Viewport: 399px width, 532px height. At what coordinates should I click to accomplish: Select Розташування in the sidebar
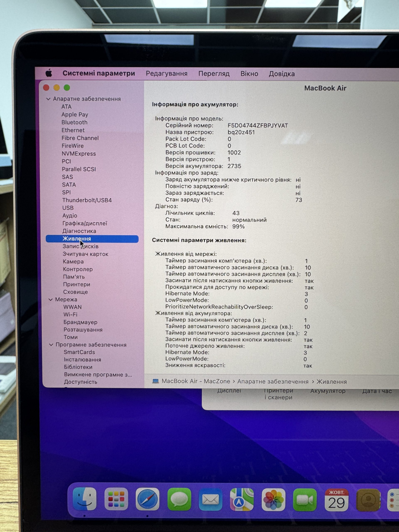pyautogui.click(x=83, y=330)
